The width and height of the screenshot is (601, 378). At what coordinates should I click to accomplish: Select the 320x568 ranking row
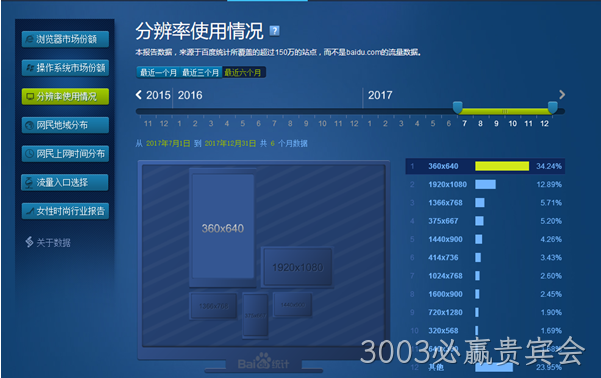[x=485, y=330]
